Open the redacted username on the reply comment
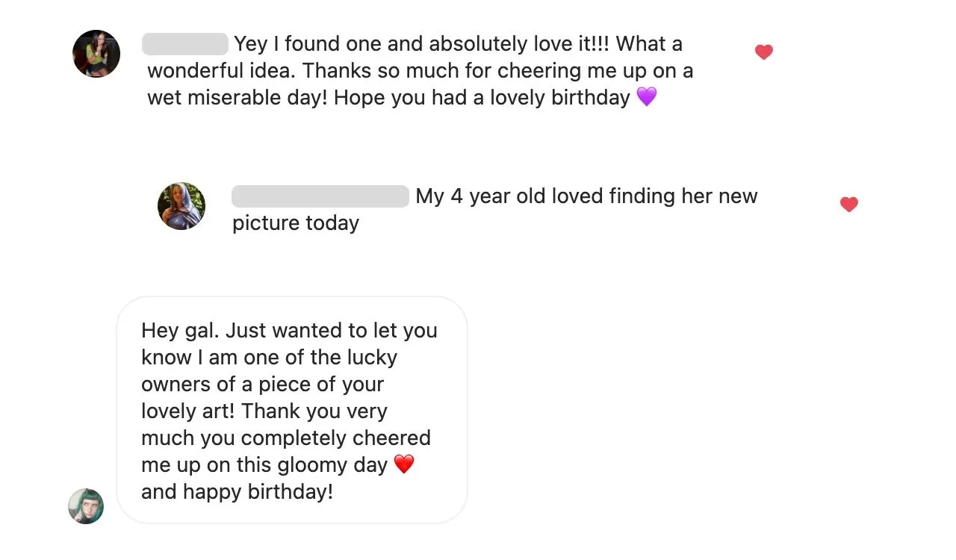 coord(320,196)
